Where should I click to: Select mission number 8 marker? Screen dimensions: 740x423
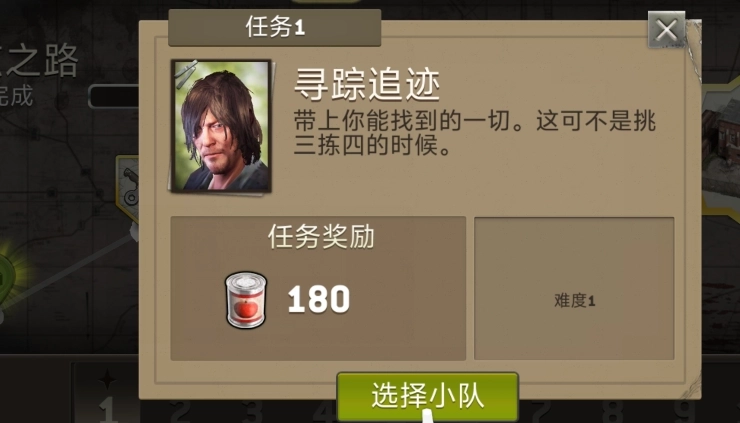pyautogui.click(x=613, y=411)
